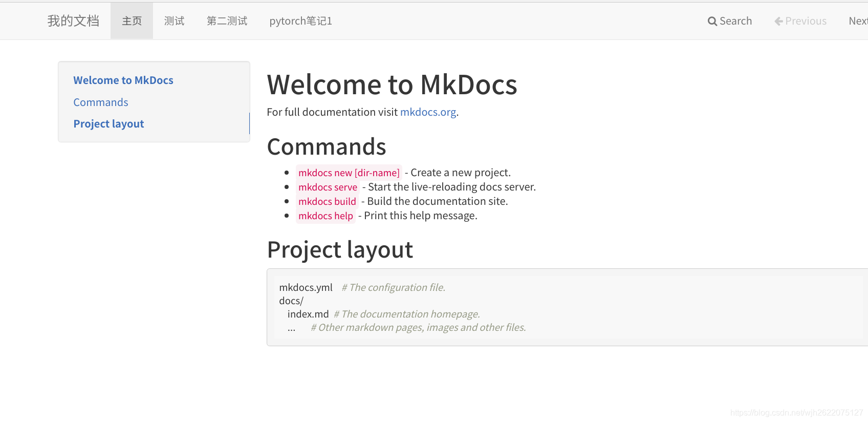This screenshot has height=422, width=868.
Task: Click 'Create a new project.' description
Action: click(461, 173)
